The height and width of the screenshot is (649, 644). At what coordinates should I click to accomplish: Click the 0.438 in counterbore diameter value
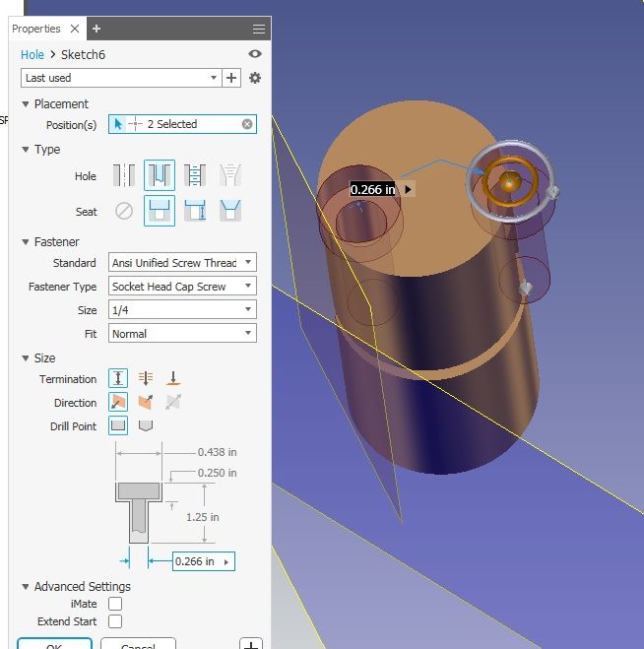click(217, 452)
